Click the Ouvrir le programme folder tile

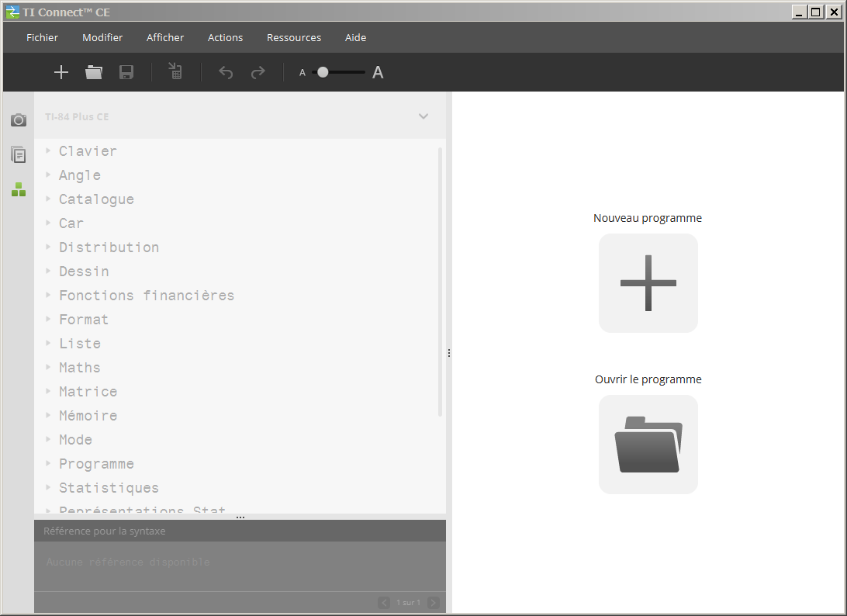coord(648,445)
